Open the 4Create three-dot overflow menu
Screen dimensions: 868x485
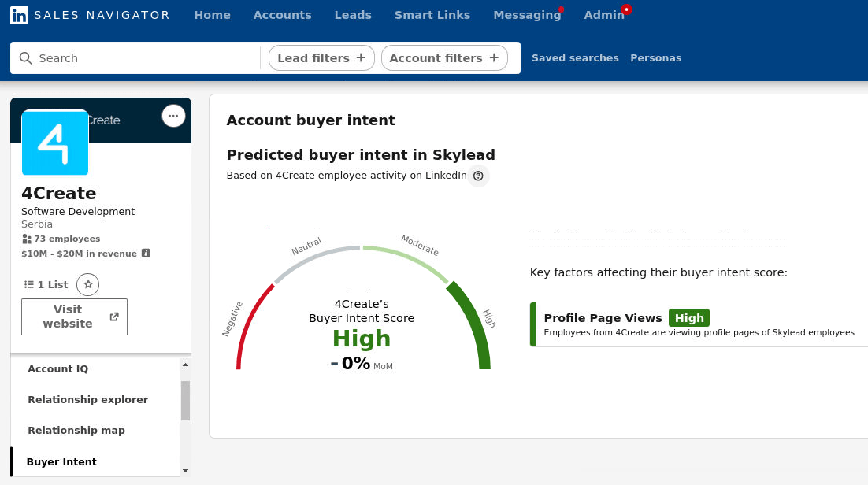coord(173,116)
